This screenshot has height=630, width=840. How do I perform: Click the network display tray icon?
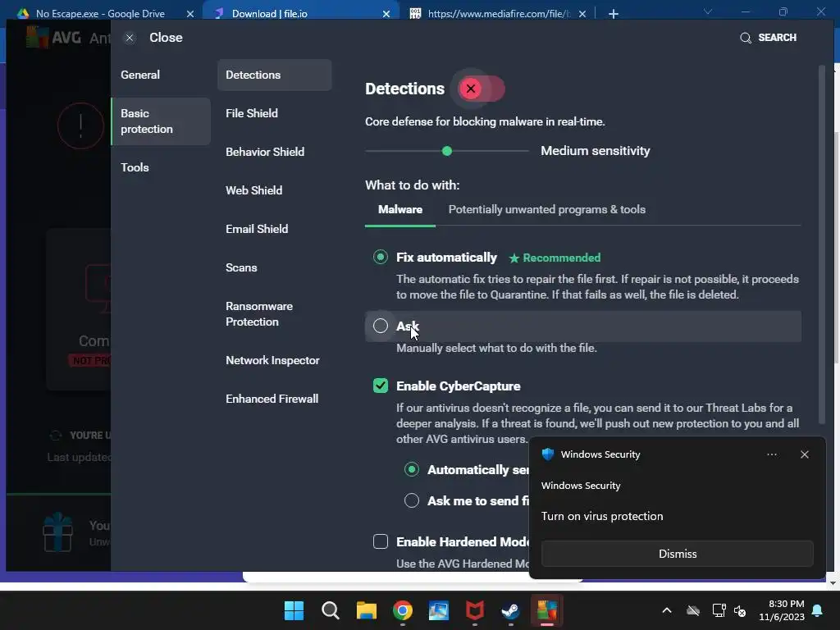(719, 610)
